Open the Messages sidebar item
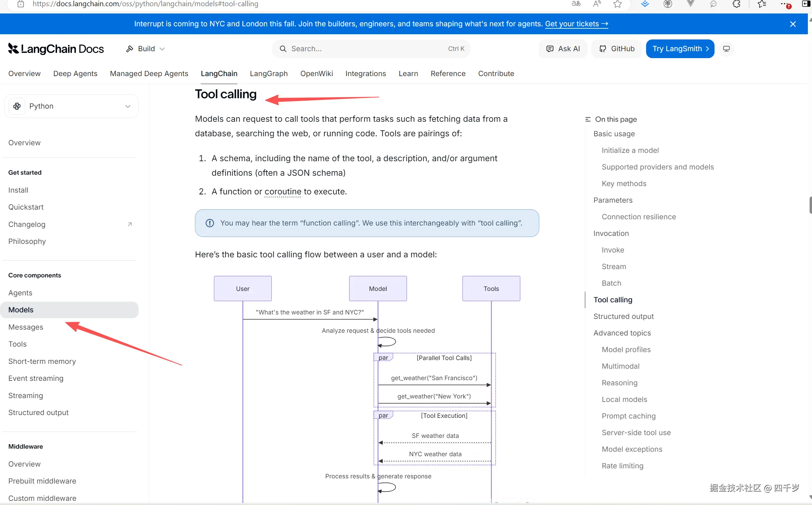Image resolution: width=812 pixels, height=505 pixels. (x=26, y=327)
